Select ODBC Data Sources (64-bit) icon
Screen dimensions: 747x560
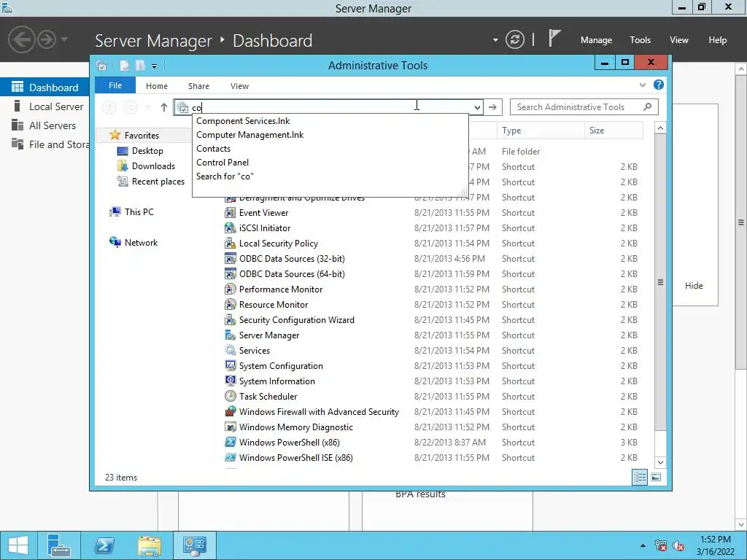pos(230,274)
